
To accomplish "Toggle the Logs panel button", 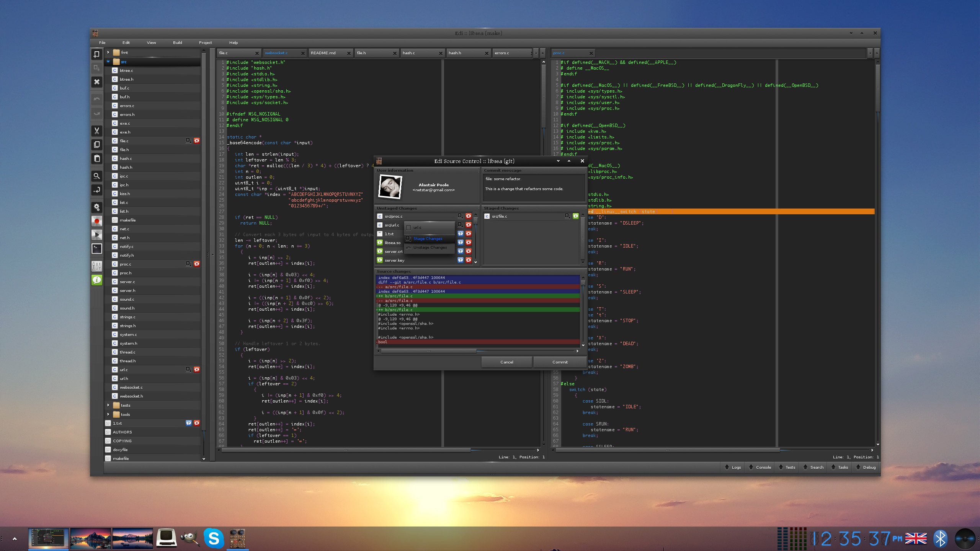I will click(733, 467).
